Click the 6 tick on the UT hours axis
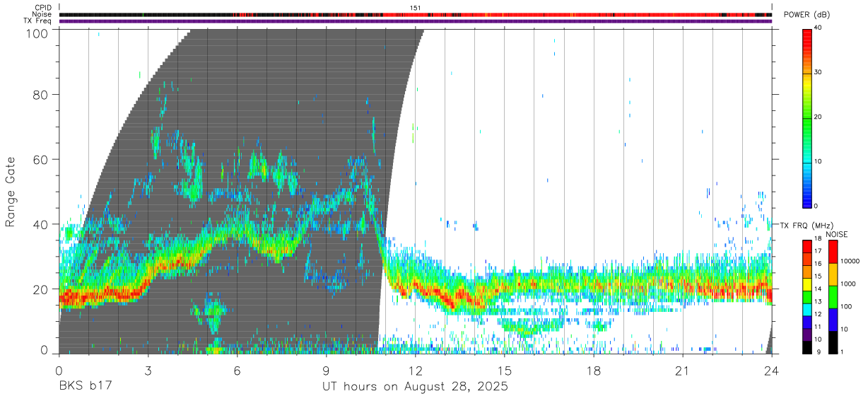868x401 pixels. (237, 371)
